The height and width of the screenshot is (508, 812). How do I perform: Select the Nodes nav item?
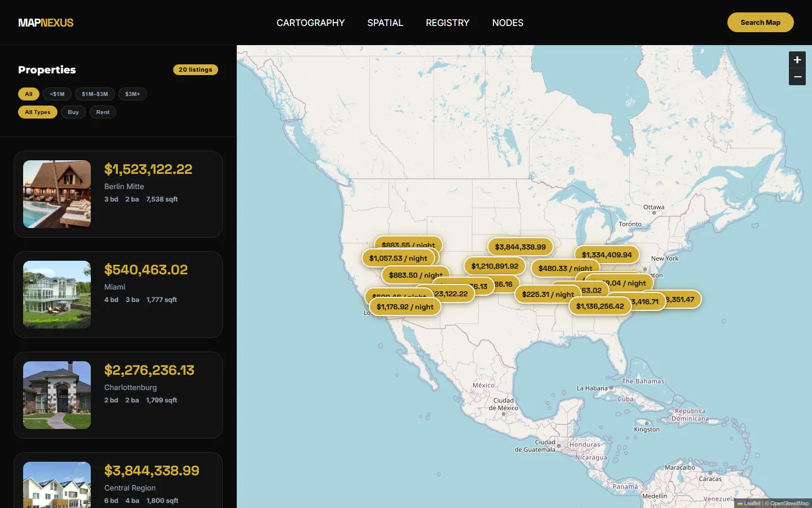(x=508, y=23)
